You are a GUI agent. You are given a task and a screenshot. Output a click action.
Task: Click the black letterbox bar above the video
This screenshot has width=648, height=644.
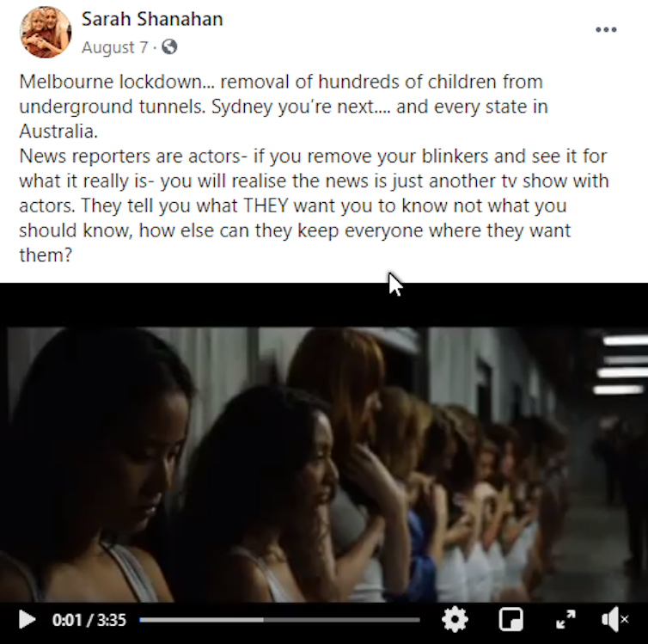[324, 305]
